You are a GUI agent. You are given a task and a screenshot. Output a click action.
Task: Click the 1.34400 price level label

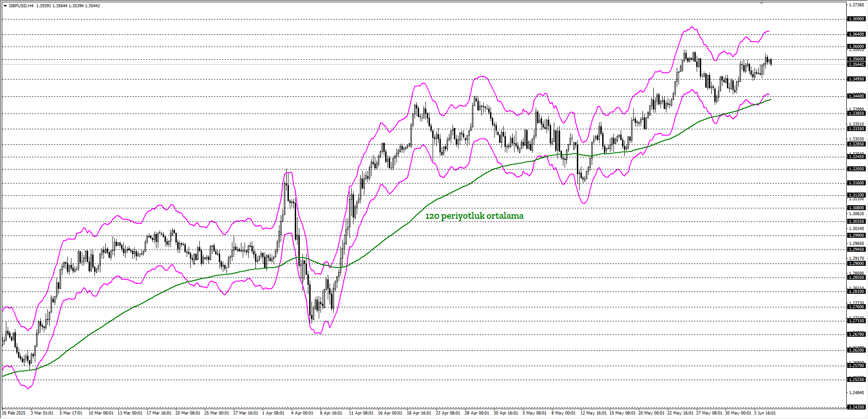[x=856, y=96]
